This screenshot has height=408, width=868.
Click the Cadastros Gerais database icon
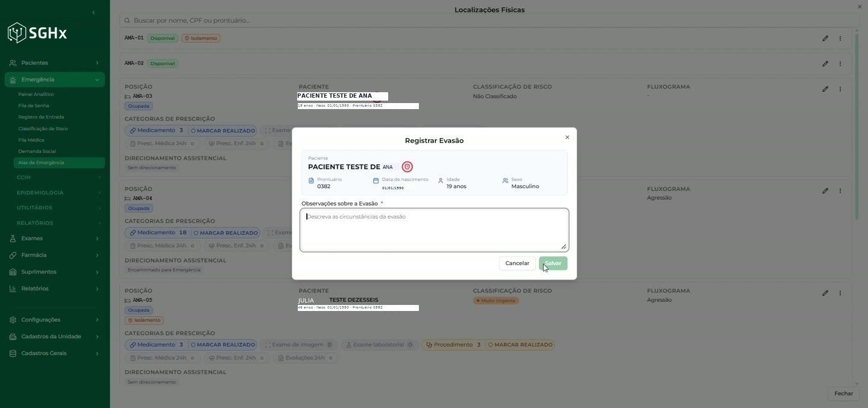[13, 353]
